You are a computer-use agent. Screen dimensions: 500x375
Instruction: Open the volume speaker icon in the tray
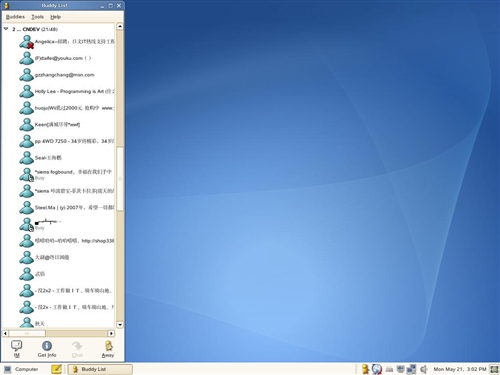tap(424, 369)
